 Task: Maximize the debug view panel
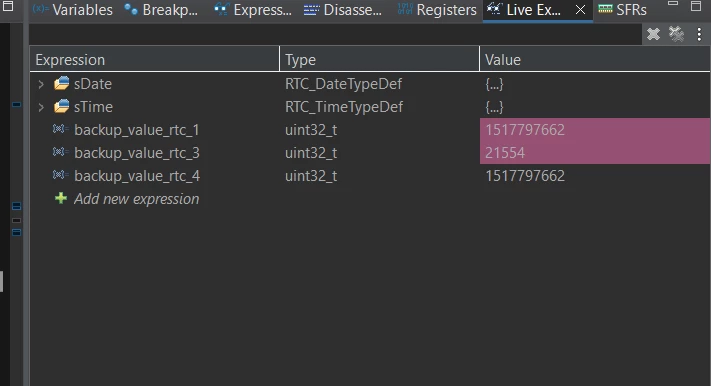696,6
